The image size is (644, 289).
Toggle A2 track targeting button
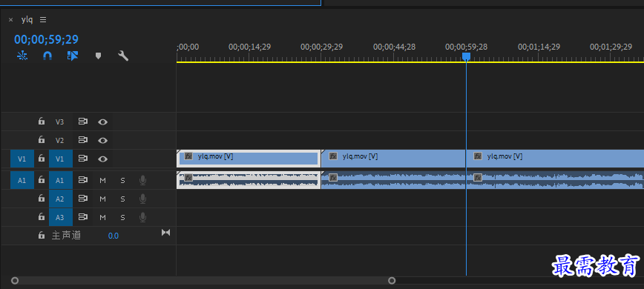coord(61,199)
